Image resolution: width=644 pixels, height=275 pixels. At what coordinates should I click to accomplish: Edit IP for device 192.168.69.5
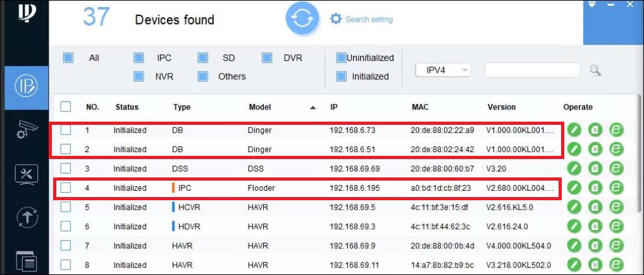coord(574,207)
